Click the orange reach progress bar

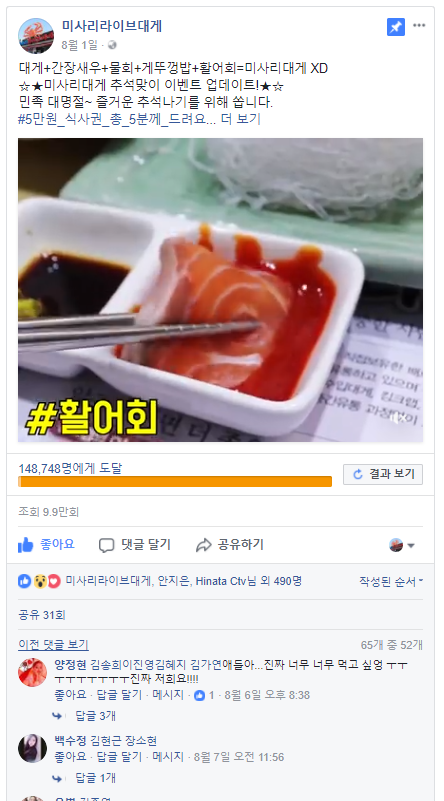(175, 482)
